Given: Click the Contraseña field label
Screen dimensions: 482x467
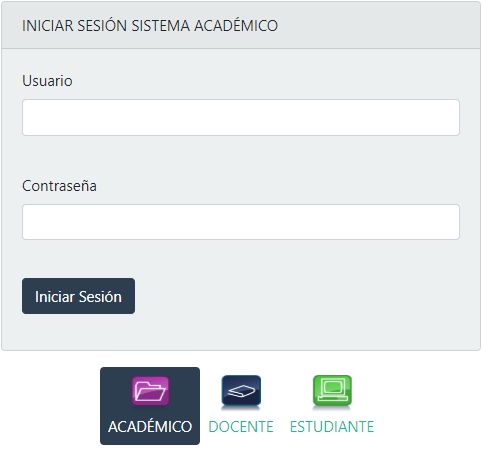Looking at the screenshot, I should 59,186.
